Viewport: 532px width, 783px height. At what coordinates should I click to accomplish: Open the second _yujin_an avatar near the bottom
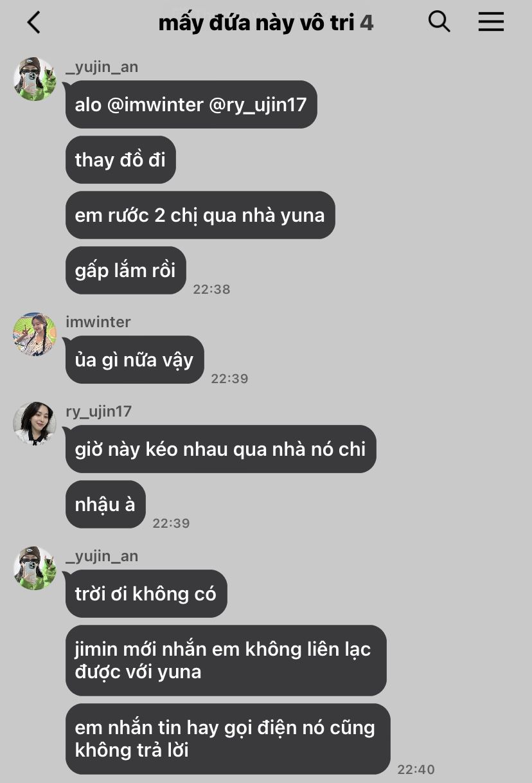click(35, 568)
